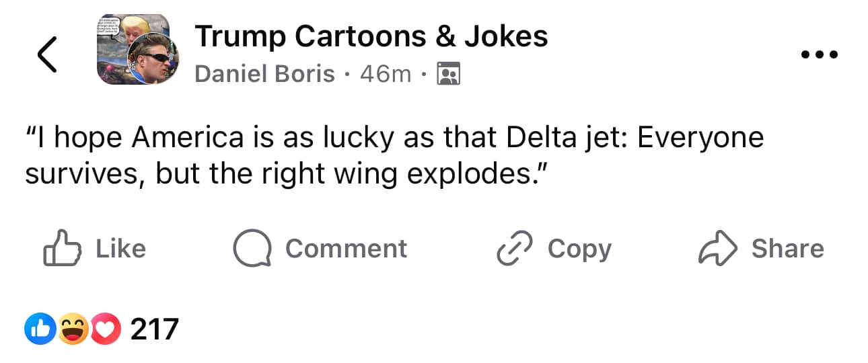Click the chain link Copy icon

[514, 249]
